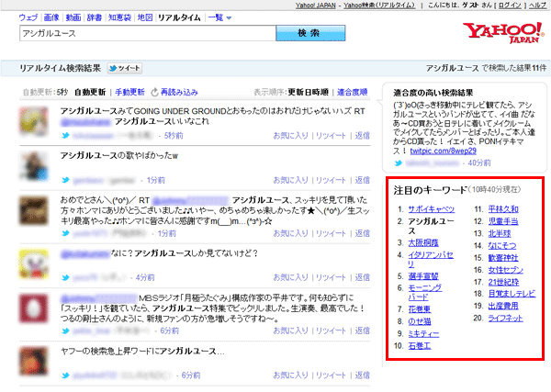
Task: Click the search field containing アシガルユース
Action: coord(148,33)
